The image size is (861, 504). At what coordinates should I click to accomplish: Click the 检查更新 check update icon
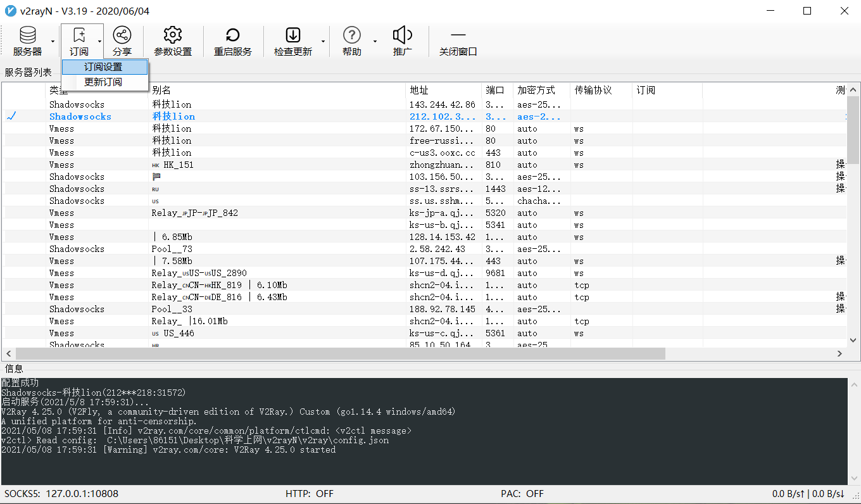coord(293,41)
